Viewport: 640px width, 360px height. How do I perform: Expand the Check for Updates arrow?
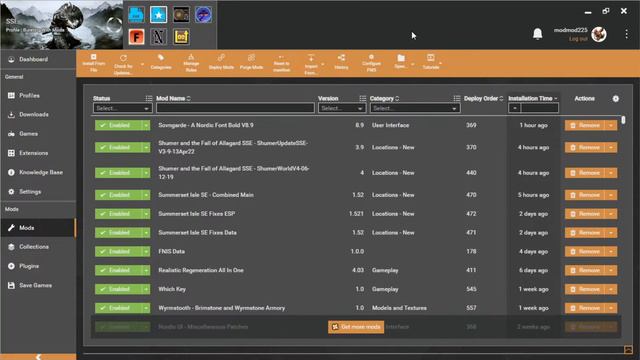click(142, 64)
